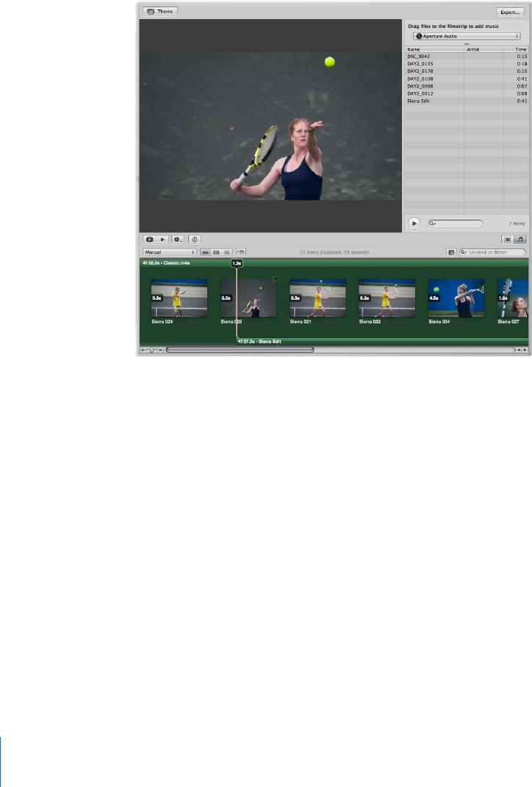Preview the slideshow with the play arrow button
This screenshot has height=787, width=532.
click(x=162, y=240)
